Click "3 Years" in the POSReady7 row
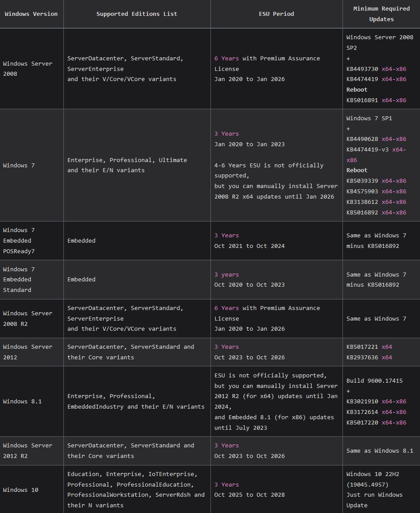Viewport: 420px width, 513px height. (226, 236)
